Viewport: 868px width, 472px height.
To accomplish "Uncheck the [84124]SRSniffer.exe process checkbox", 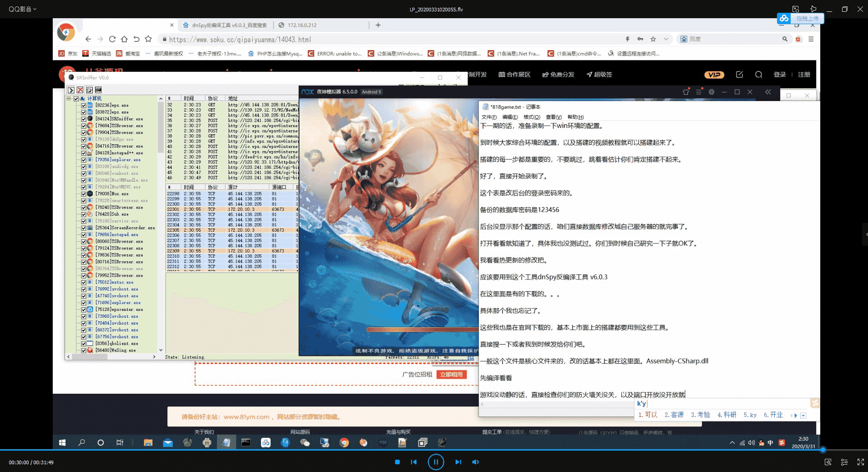I will [84, 119].
